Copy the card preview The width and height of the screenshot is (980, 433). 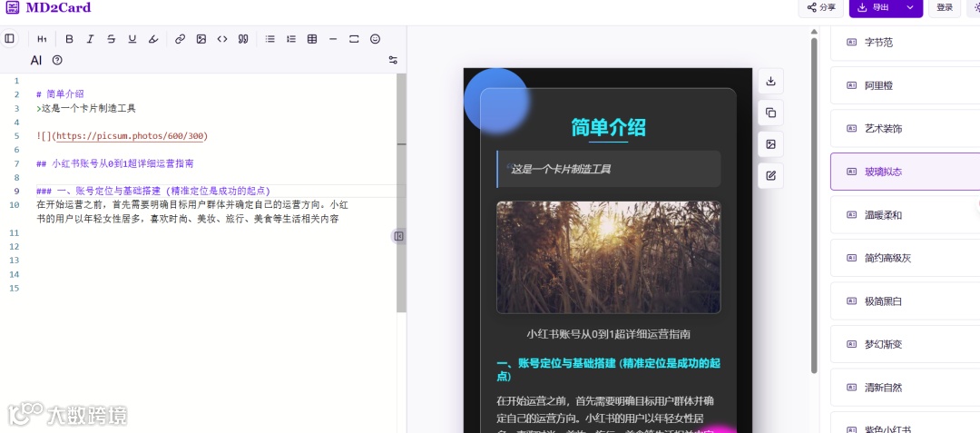770,113
